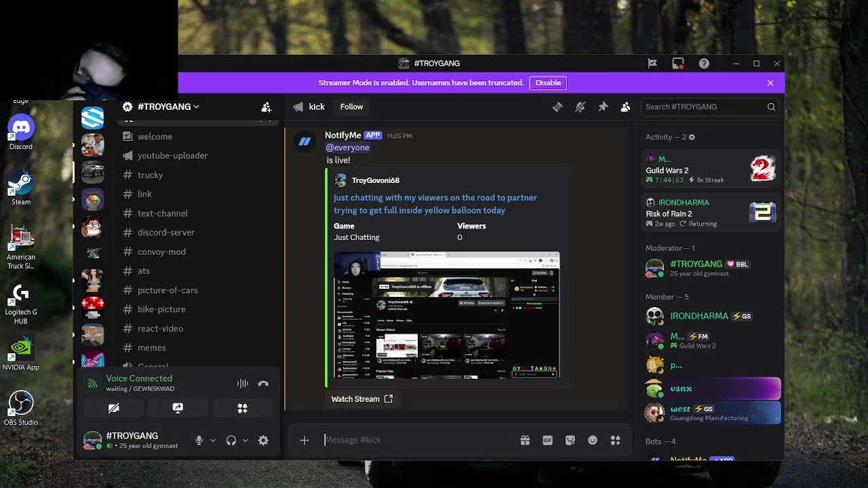This screenshot has height=488, width=868.
Task: Dismiss the Streamer Mode banner
Action: click(770, 83)
